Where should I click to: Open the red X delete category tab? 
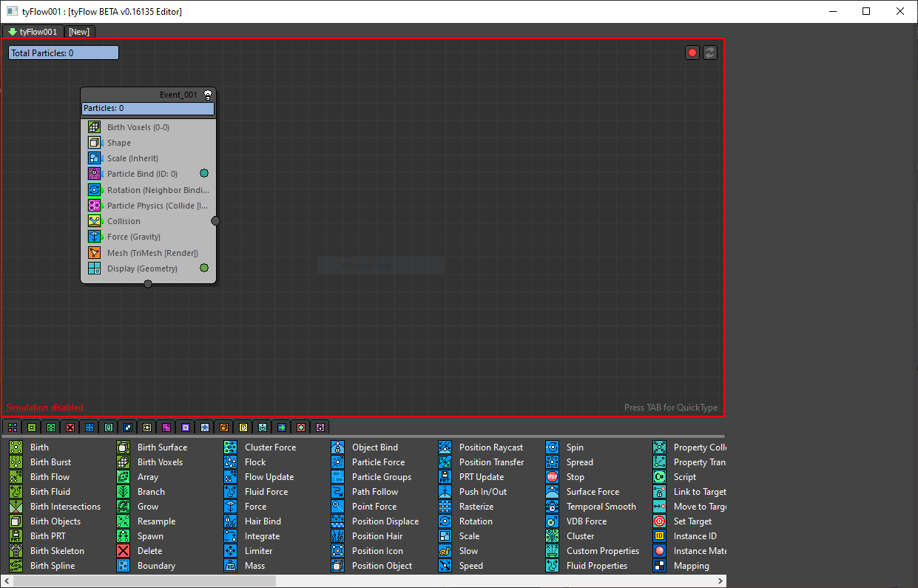click(70, 427)
